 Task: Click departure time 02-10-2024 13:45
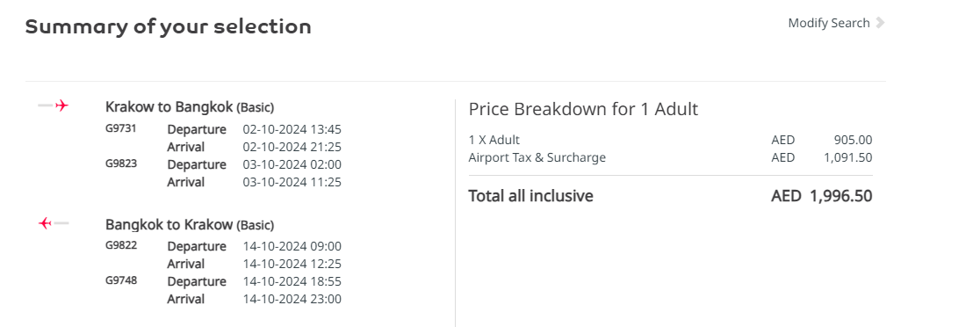pyautogui.click(x=292, y=129)
